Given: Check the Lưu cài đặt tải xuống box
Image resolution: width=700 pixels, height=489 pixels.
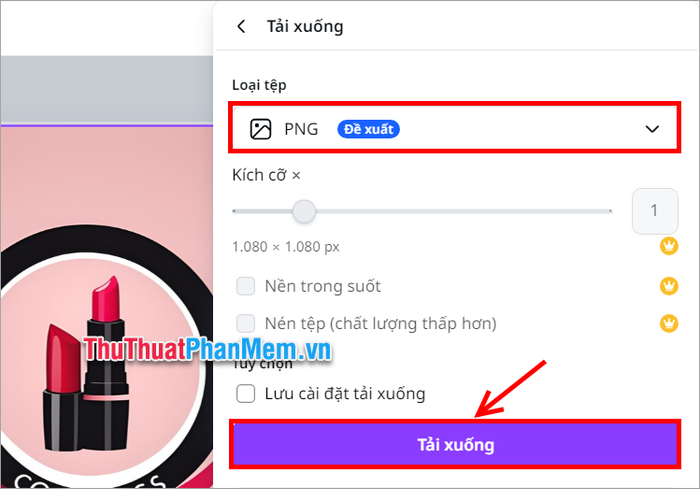Looking at the screenshot, I should click(x=246, y=393).
